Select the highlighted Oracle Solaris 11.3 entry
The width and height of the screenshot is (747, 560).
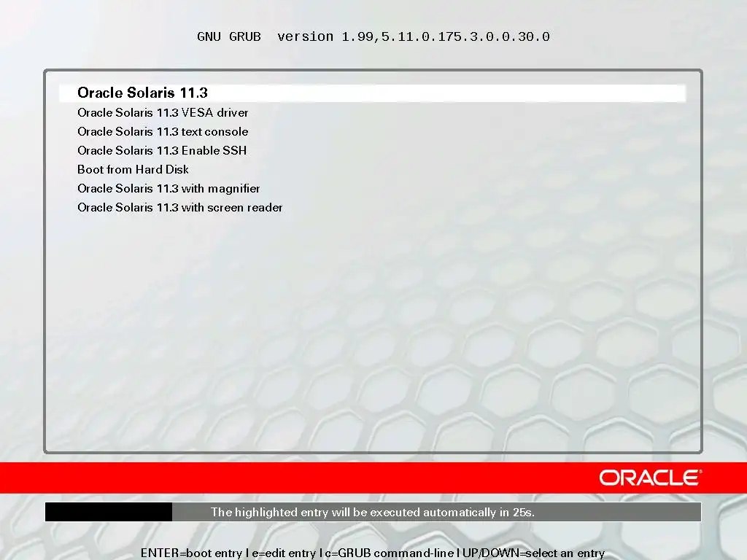tap(373, 93)
